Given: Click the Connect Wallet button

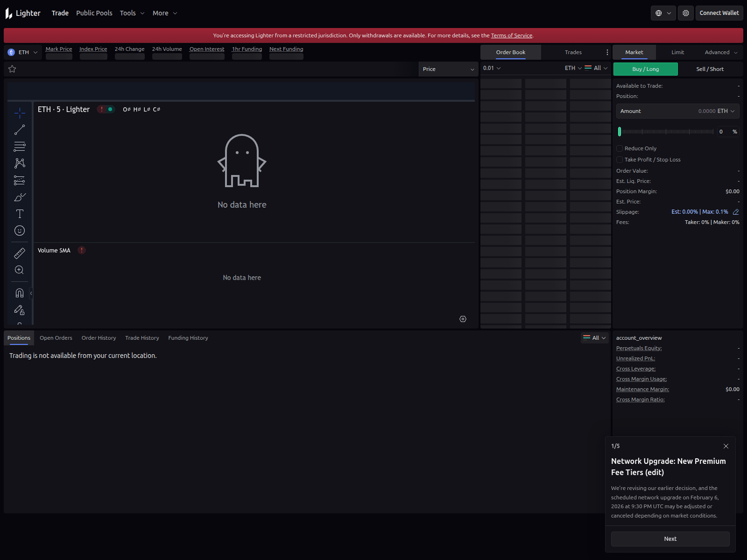Looking at the screenshot, I should point(719,13).
